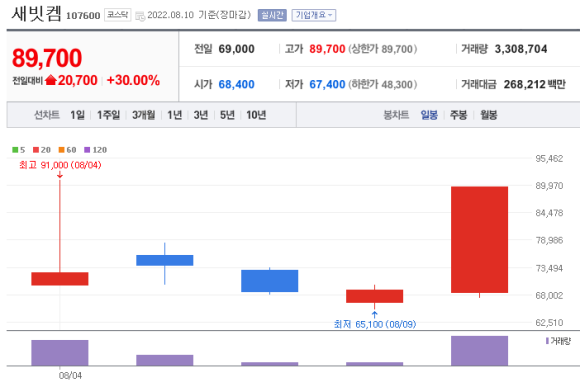580x387 pixels.
Task: Click the 08/09 small red candle
Action: click(374, 296)
